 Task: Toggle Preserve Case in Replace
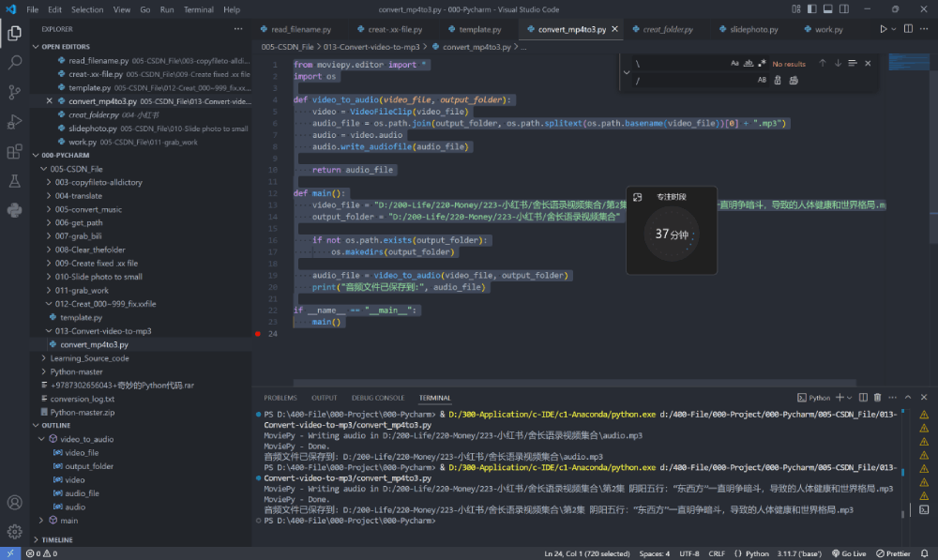tap(762, 80)
